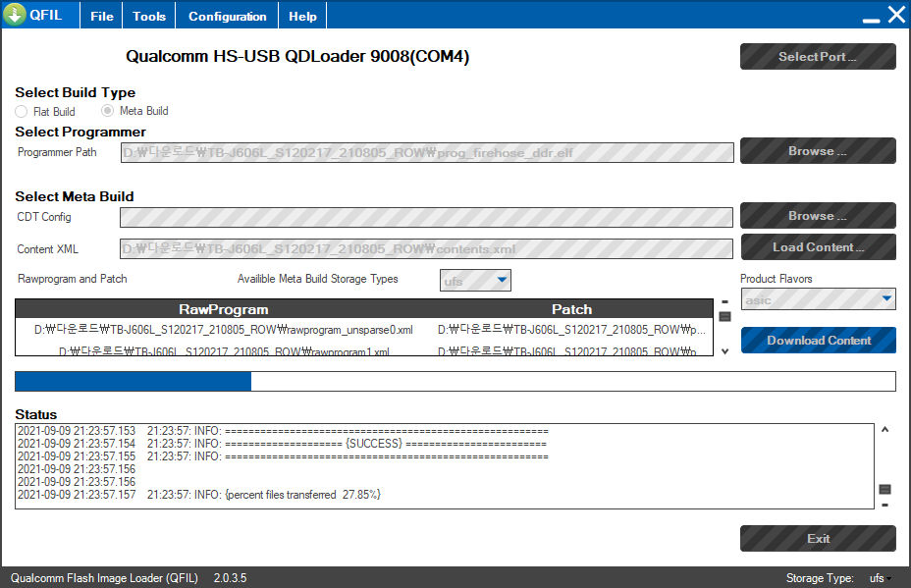Click the SUCCESS line in the status log
911x588 pixels.
pyautogui.click(x=283, y=444)
